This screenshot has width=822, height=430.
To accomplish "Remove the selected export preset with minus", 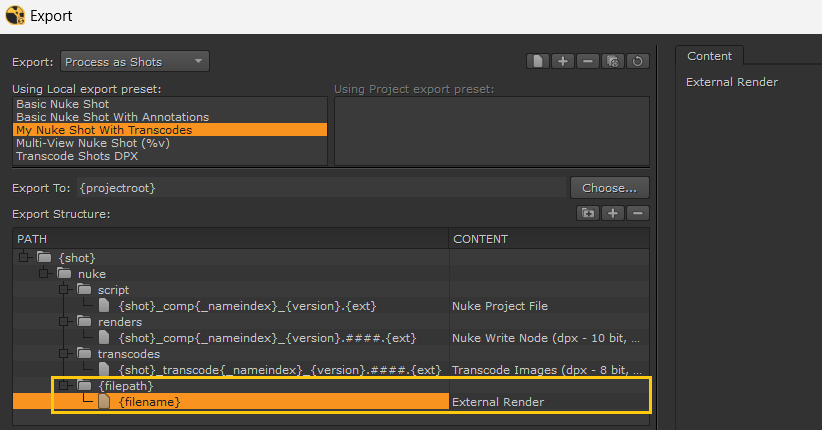I will (x=588, y=62).
